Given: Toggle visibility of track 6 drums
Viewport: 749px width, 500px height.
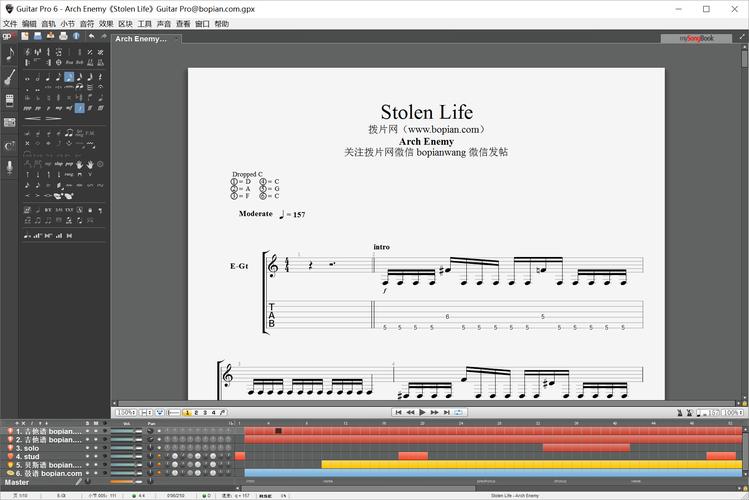Looking at the screenshot, I should click(x=105, y=473).
